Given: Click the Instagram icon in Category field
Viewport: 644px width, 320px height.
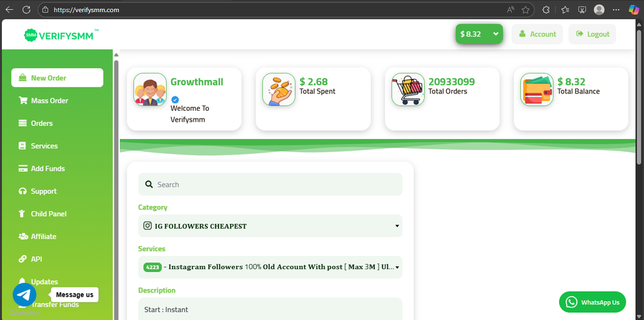Looking at the screenshot, I should 147,225.
